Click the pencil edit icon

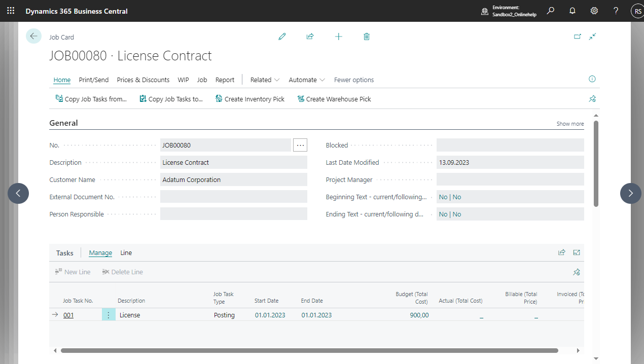tap(282, 37)
